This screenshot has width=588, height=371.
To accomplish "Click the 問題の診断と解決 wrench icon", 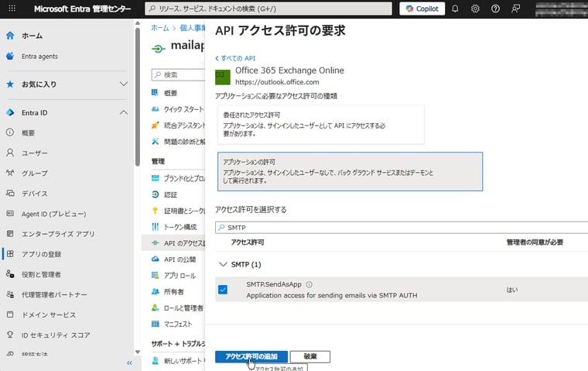I will [x=155, y=142].
